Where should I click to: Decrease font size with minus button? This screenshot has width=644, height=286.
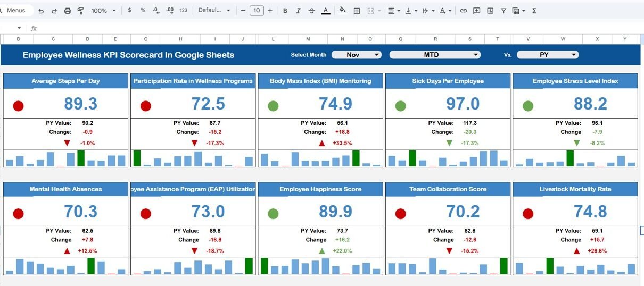click(243, 11)
